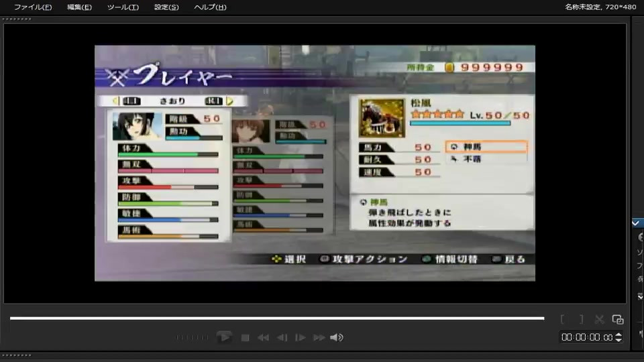Step forward to the next frame
This screenshot has width=644, height=362.
(x=301, y=337)
